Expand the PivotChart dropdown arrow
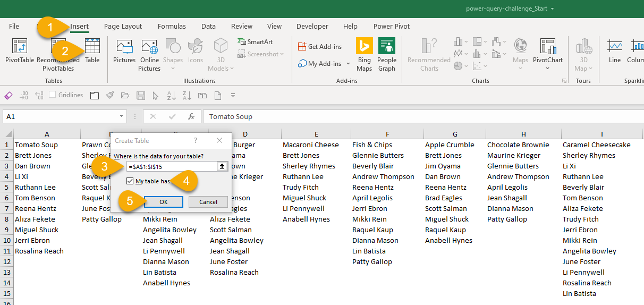 pyautogui.click(x=548, y=69)
